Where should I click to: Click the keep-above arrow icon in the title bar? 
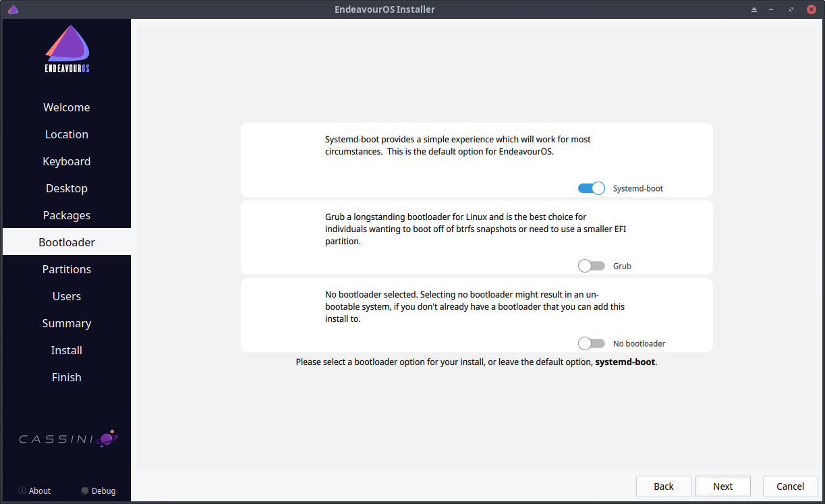pyautogui.click(x=754, y=9)
